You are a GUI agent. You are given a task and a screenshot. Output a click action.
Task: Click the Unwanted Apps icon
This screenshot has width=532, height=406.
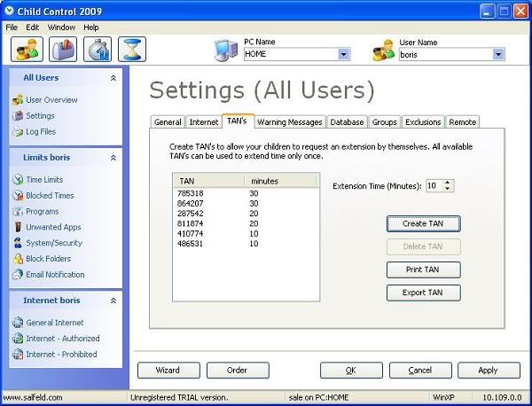18,227
